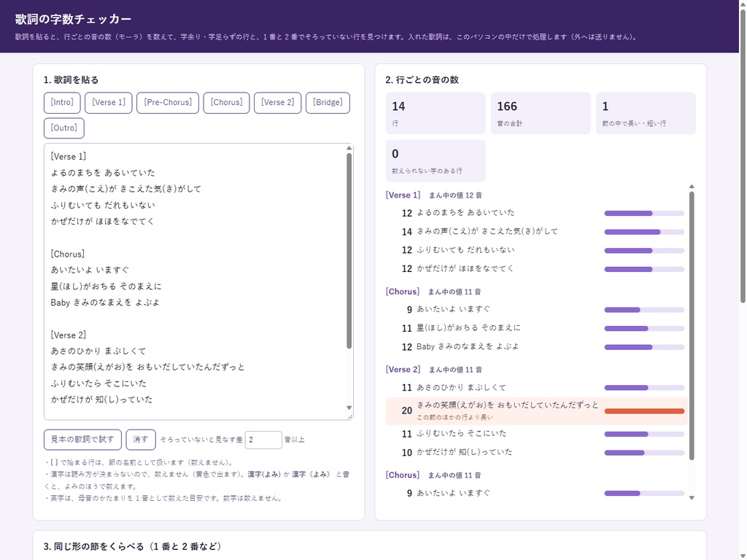
Task: Insert the [Chorus] section tag
Action: pos(226,103)
